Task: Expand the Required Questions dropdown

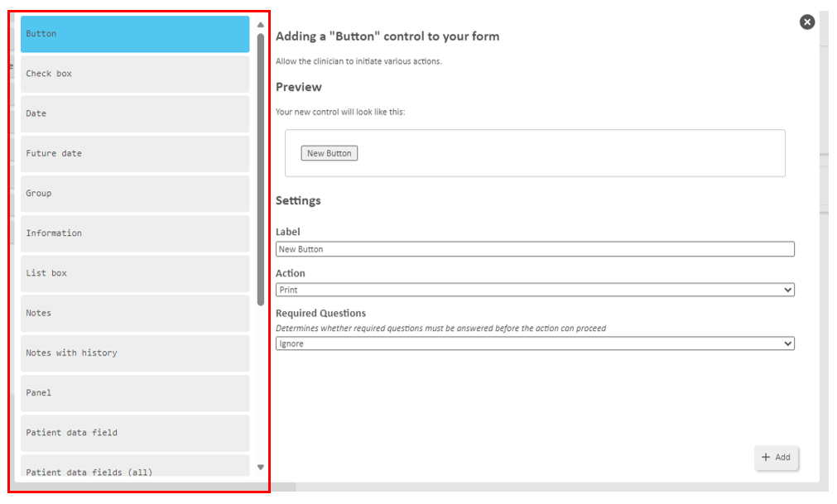Action: [535, 343]
